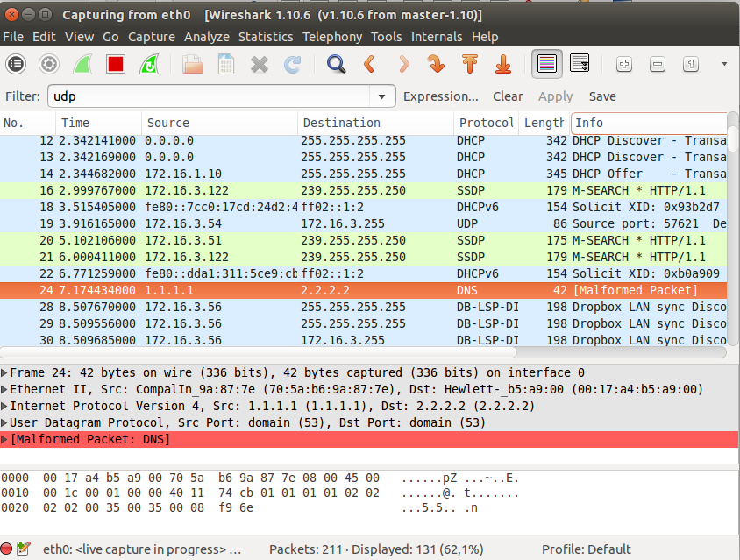The width and height of the screenshot is (740, 560).
Task: Expand the Malformed Packet: DNS row
Action: [x=5, y=439]
